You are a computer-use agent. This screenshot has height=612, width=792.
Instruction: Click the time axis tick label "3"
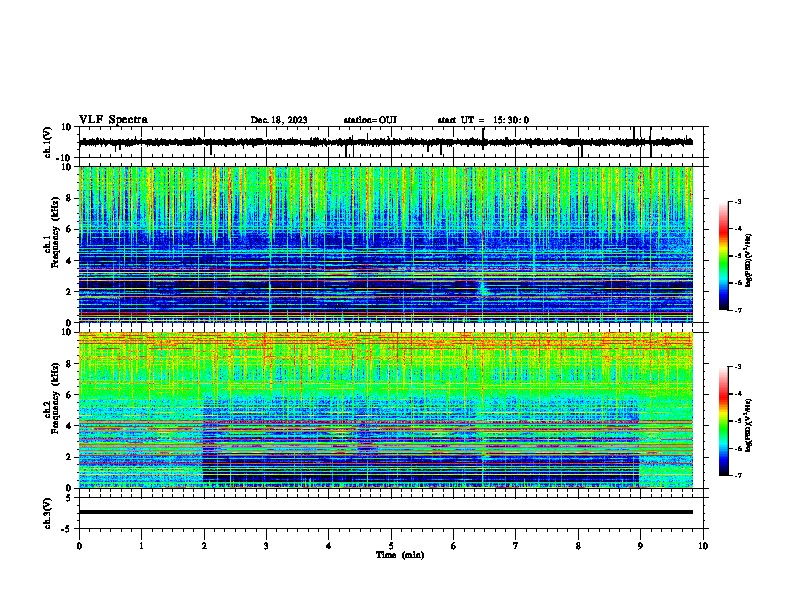point(266,546)
